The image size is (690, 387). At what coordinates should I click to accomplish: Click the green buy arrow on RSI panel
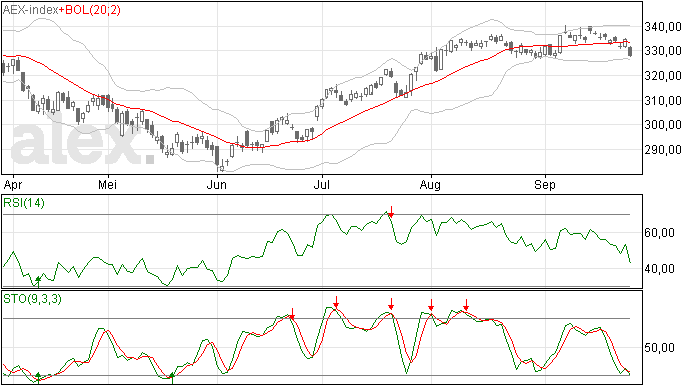click(38, 282)
